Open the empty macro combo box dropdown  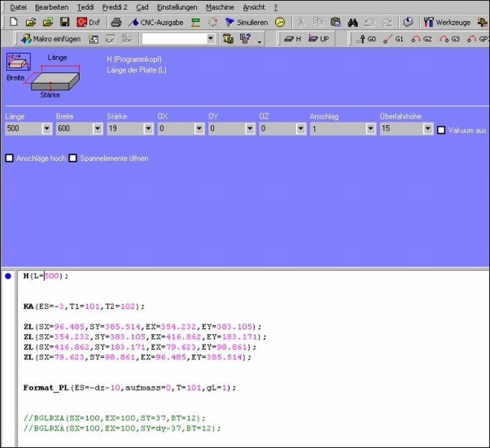tap(211, 39)
